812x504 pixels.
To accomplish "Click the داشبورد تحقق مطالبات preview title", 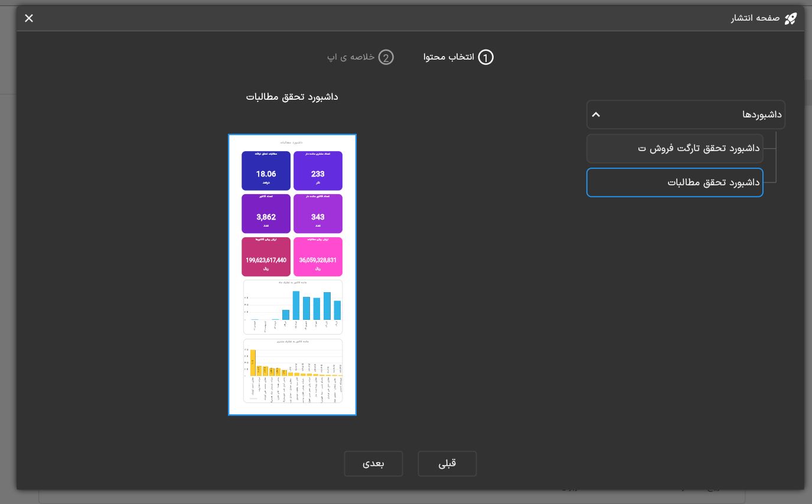I will [292, 97].
